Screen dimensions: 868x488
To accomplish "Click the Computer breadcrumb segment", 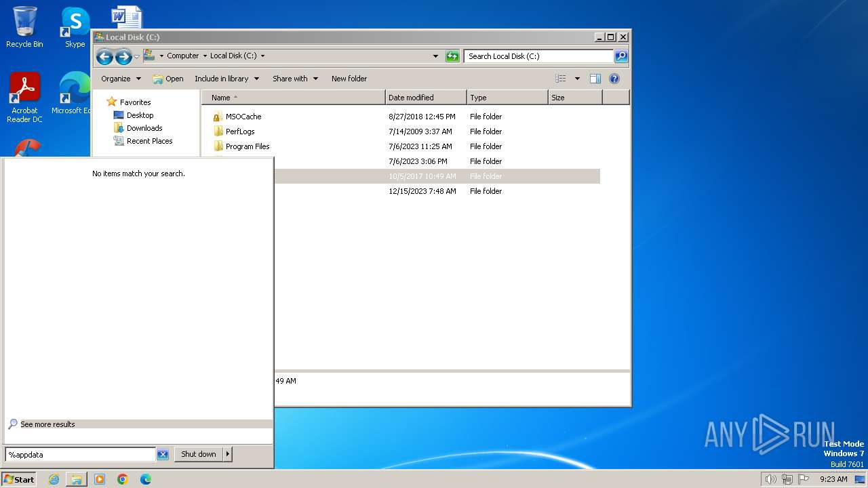I will click(x=183, y=56).
